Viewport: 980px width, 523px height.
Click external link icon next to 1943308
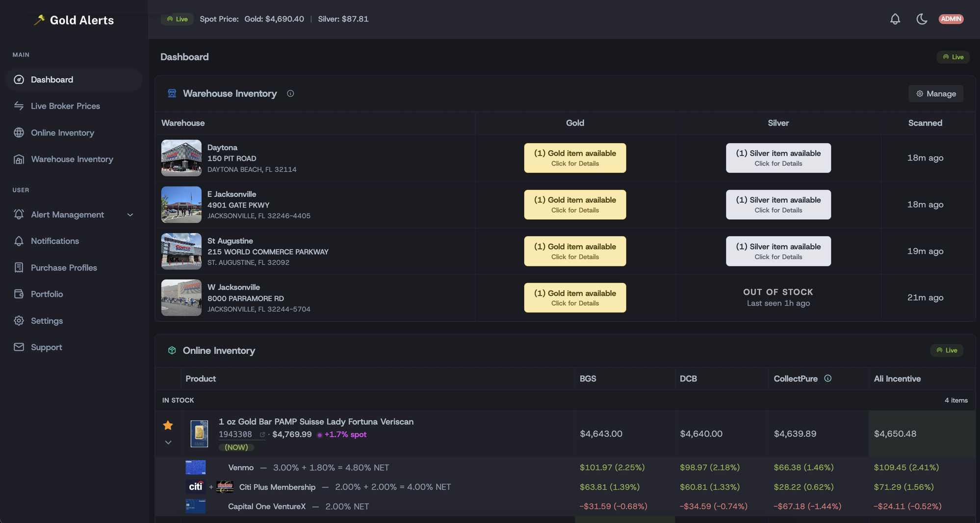pos(262,435)
